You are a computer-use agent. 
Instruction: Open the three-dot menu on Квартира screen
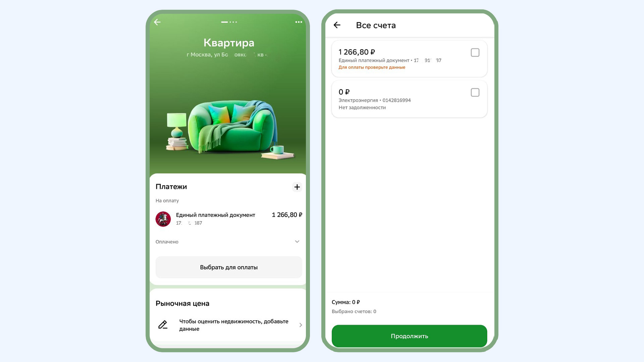[x=299, y=22]
